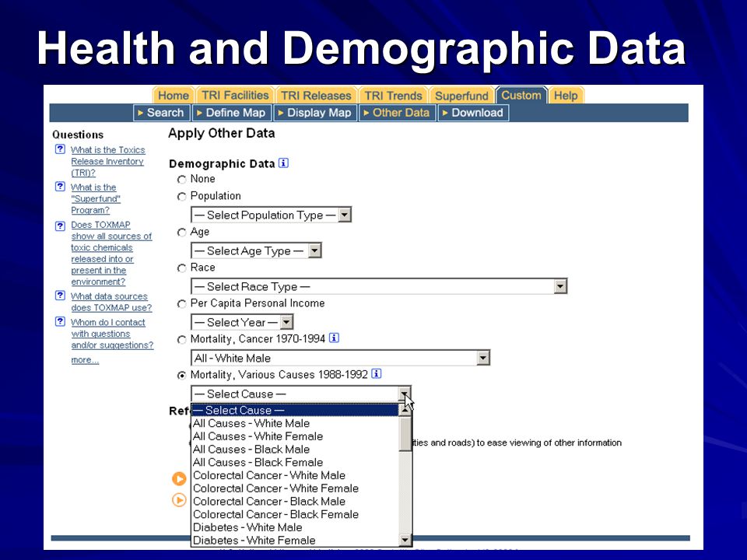Open question icon beside Toxics Release Inventory
The image size is (747, 560).
click(x=60, y=149)
